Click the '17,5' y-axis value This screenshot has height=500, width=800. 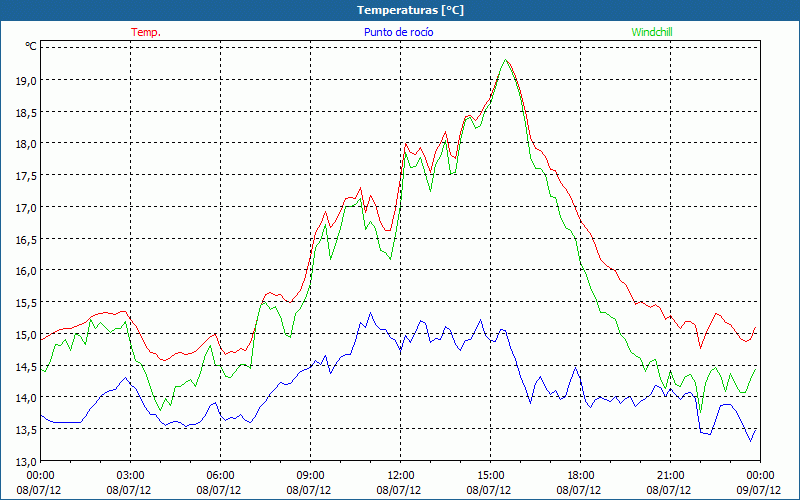point(26,176)
